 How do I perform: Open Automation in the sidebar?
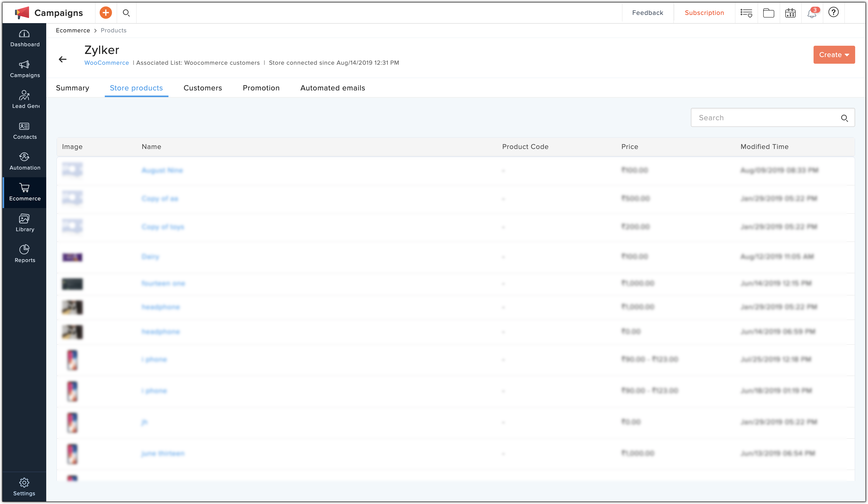tap(24, 161)
